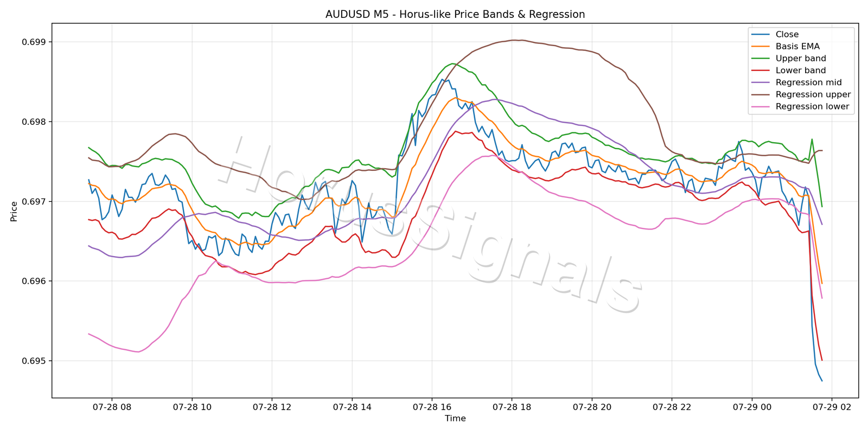This screenshot has width=868, height=434.
Task: Click the x-axis tick '07-28 12'
Action: (272, 406)
